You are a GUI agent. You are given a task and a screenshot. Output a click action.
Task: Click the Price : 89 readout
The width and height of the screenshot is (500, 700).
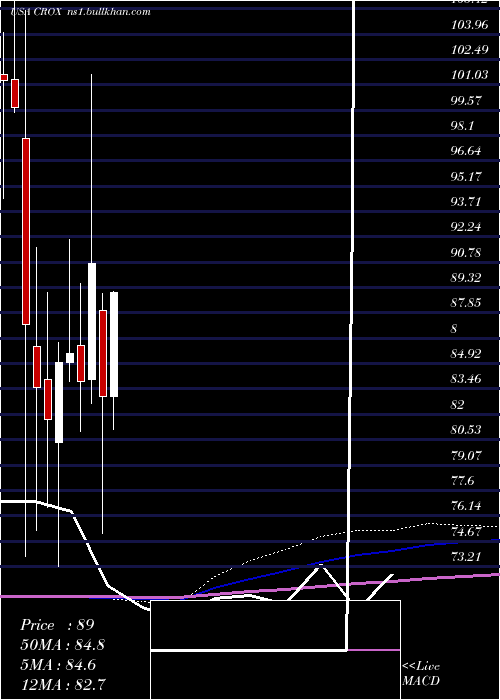[x=57, y=625]
